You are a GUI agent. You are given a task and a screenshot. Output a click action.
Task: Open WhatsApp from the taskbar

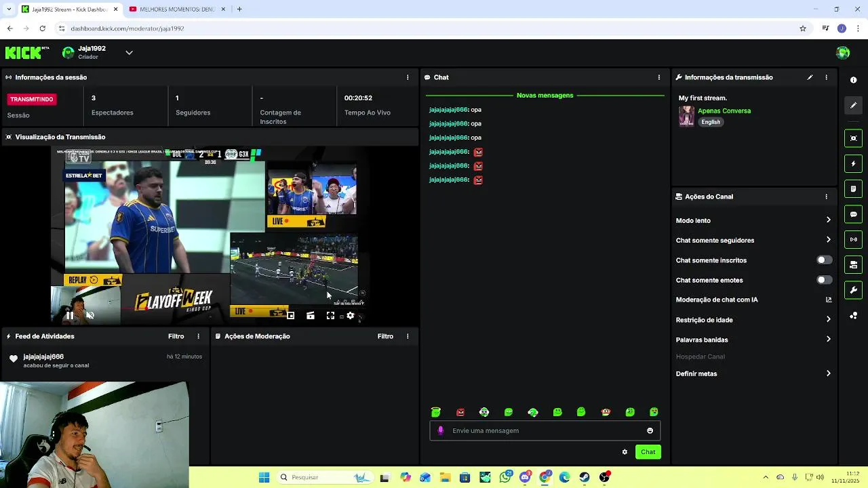pos(505,477)
